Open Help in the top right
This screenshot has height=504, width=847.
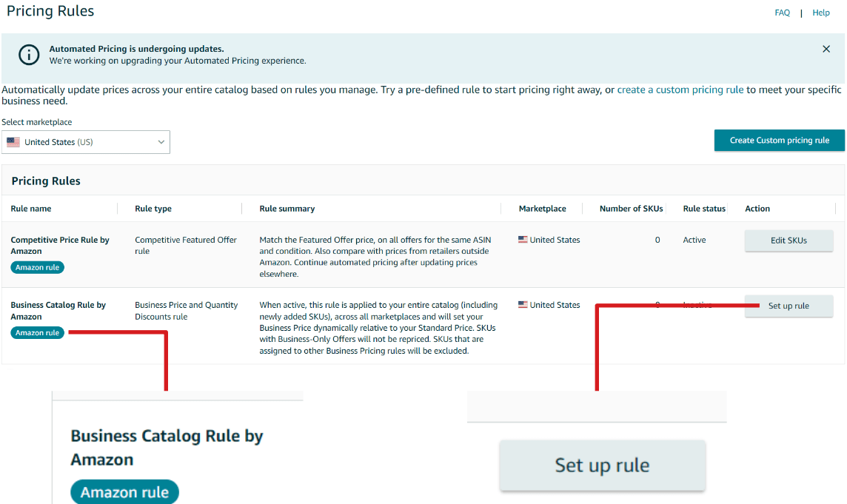coord(821,12)
